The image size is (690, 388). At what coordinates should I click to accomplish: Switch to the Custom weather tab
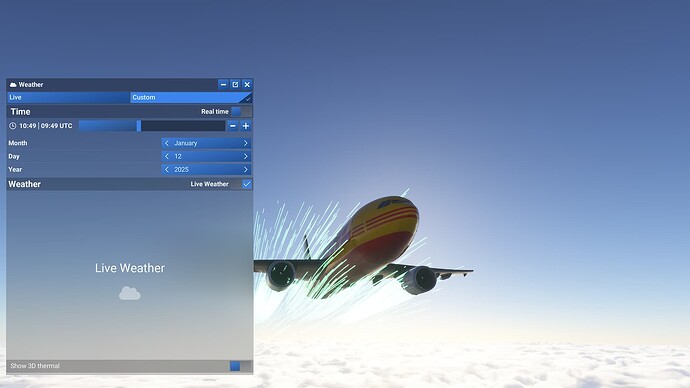[x=191, y=97]
